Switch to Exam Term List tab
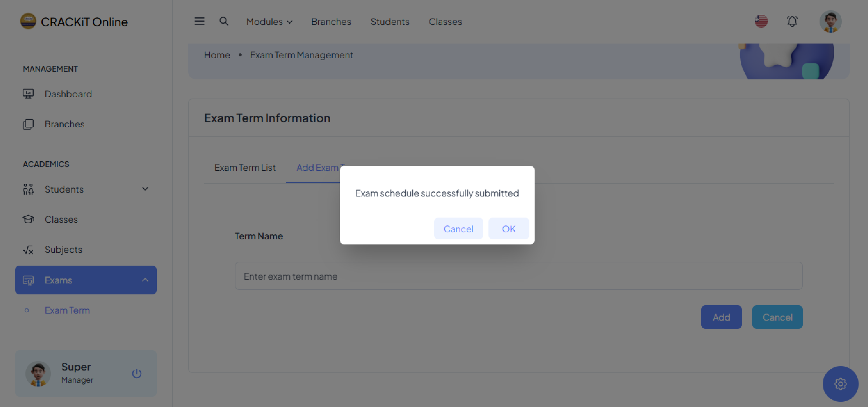This screenshot has height=407, width=868. pyautogui.click(x=245, y=167)
